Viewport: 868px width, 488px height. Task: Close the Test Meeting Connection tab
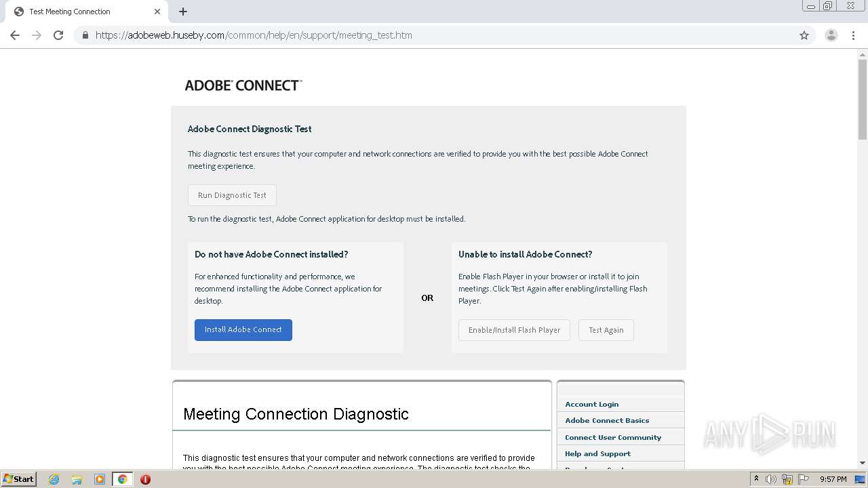click(157, 12)
